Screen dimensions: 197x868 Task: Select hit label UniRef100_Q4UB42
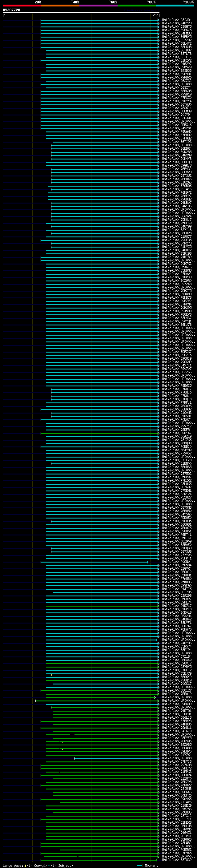pos(177,619)
